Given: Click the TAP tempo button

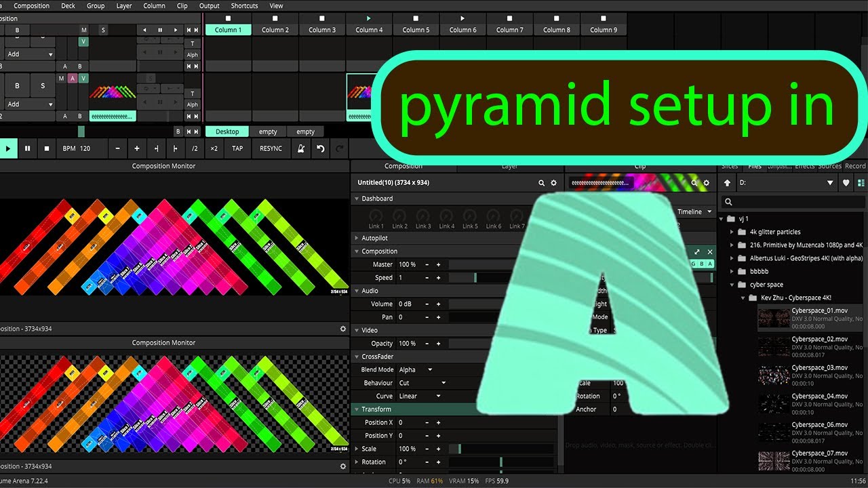Looking at the screenshot, I should (x=237, y=148).
